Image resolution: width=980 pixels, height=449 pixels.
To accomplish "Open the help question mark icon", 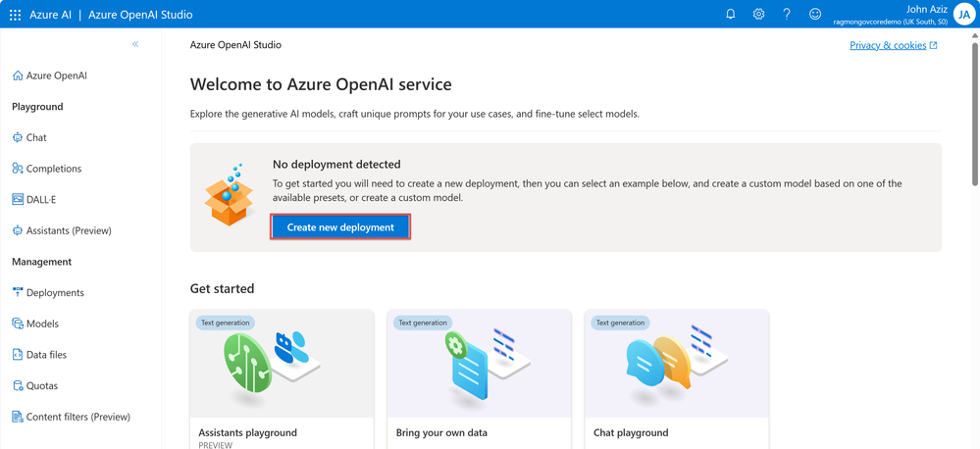I will tap(787, 15).
